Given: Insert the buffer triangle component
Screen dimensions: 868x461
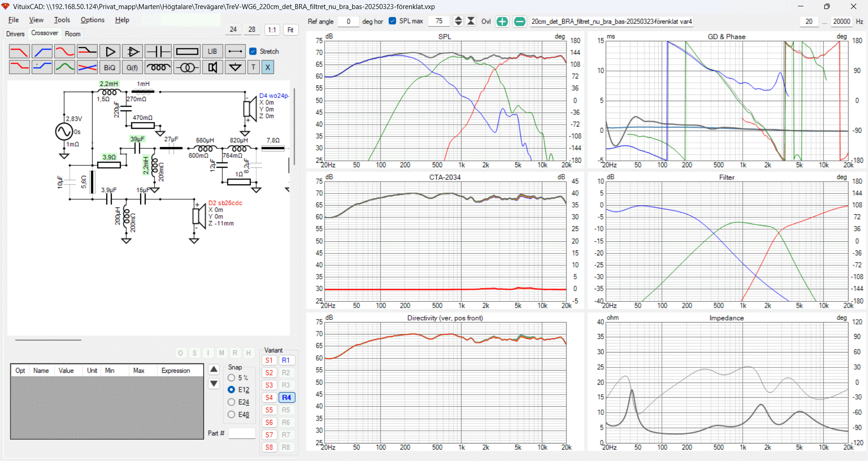Looking at the screenshot, I should (110, 52).
